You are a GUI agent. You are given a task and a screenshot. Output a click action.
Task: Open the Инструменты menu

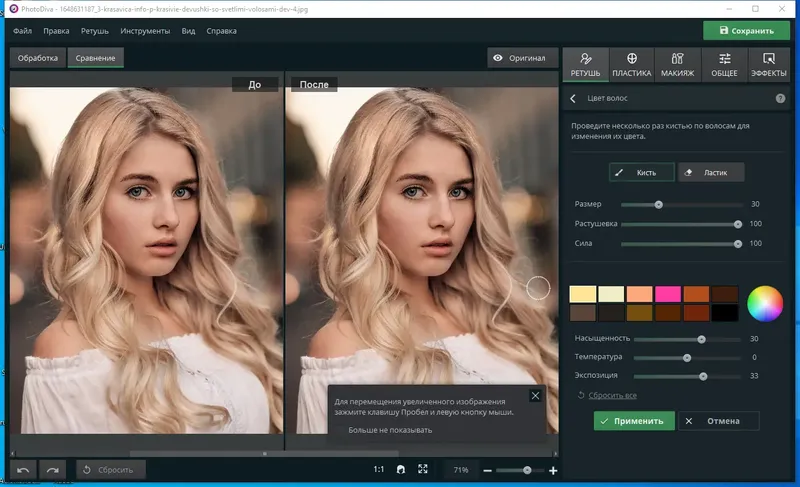pos(145,31)
